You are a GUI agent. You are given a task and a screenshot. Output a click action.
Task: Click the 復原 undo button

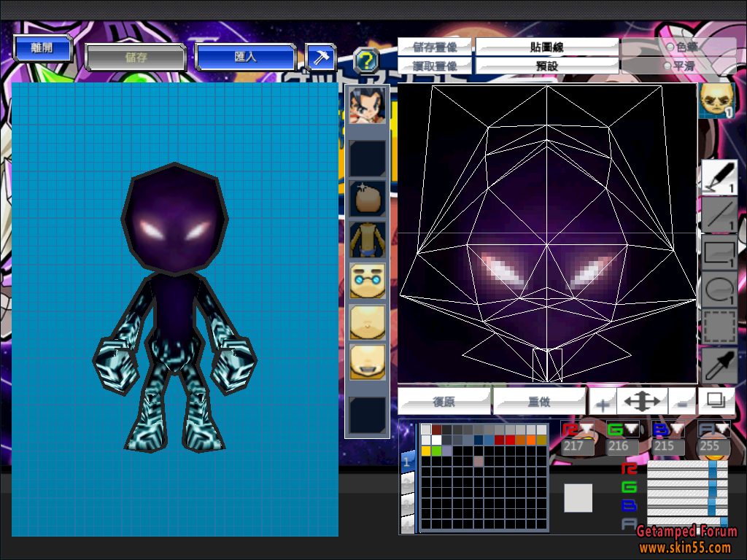pos(444,402)
